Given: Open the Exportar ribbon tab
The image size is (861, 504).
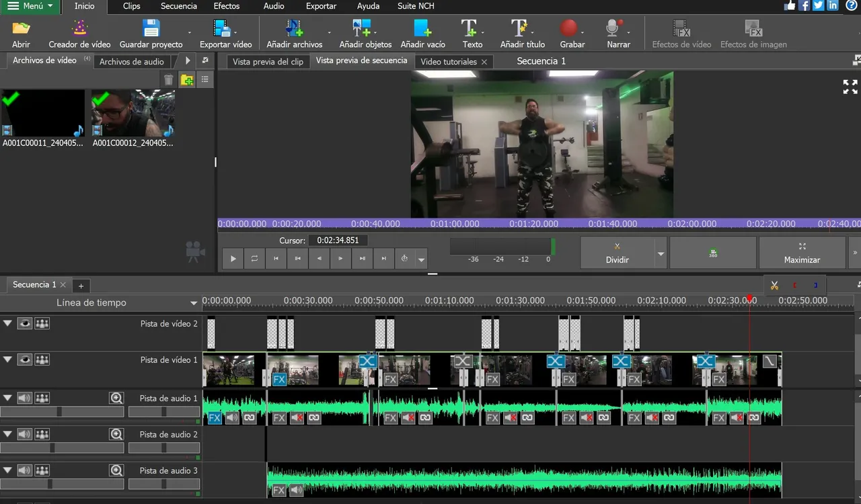Looking at the screenshot, I should click(322, 6).
